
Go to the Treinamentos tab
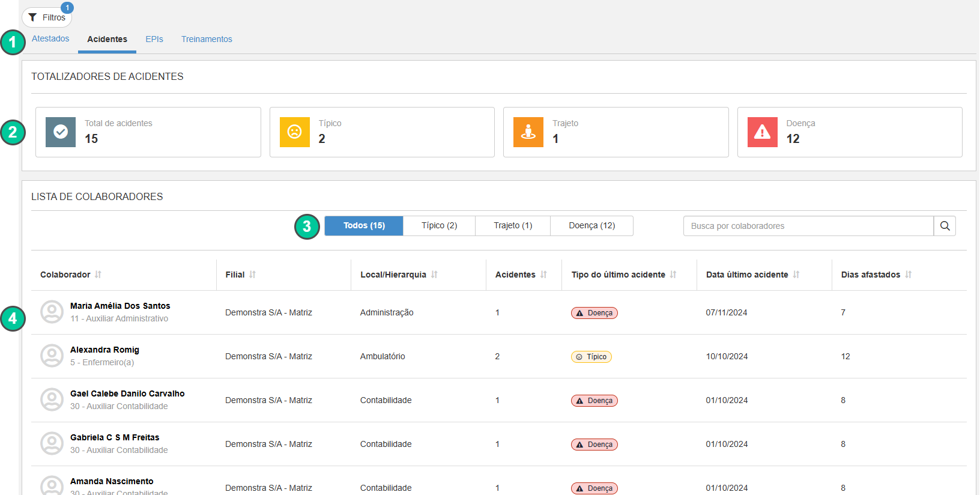click(x=207, y=39)
